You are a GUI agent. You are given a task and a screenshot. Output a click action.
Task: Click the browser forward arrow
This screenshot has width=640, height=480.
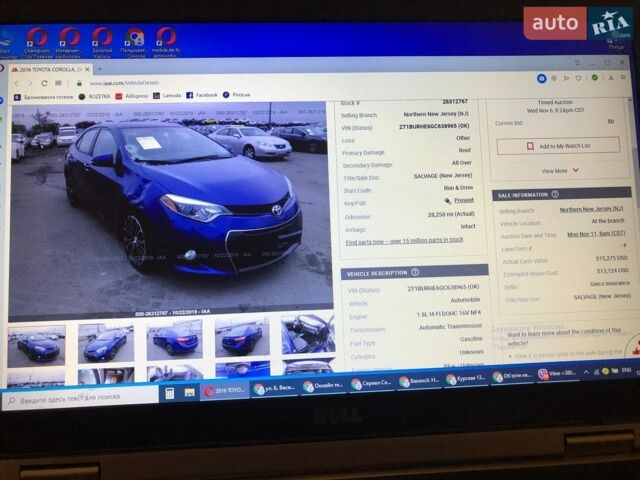click(30, 83)
